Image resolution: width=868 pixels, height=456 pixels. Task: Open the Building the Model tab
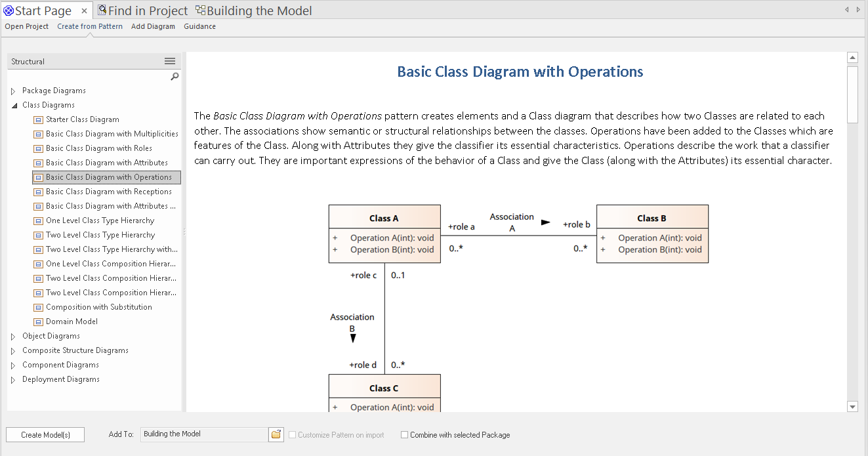(254, 10)
